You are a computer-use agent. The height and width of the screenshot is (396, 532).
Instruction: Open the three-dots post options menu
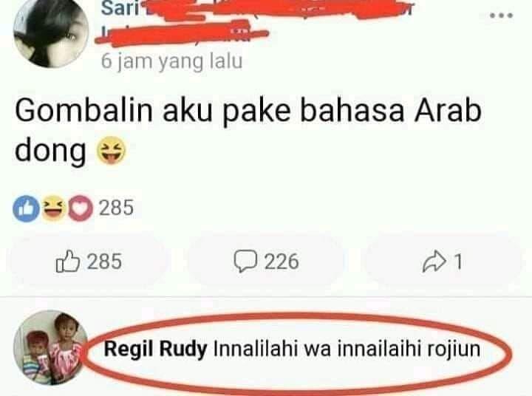501,16
